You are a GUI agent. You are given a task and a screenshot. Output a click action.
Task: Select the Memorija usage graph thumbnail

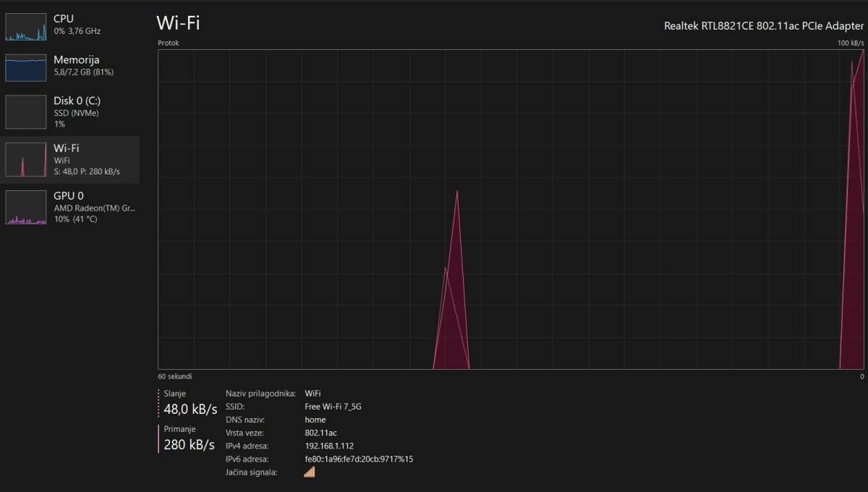[25, 67]
